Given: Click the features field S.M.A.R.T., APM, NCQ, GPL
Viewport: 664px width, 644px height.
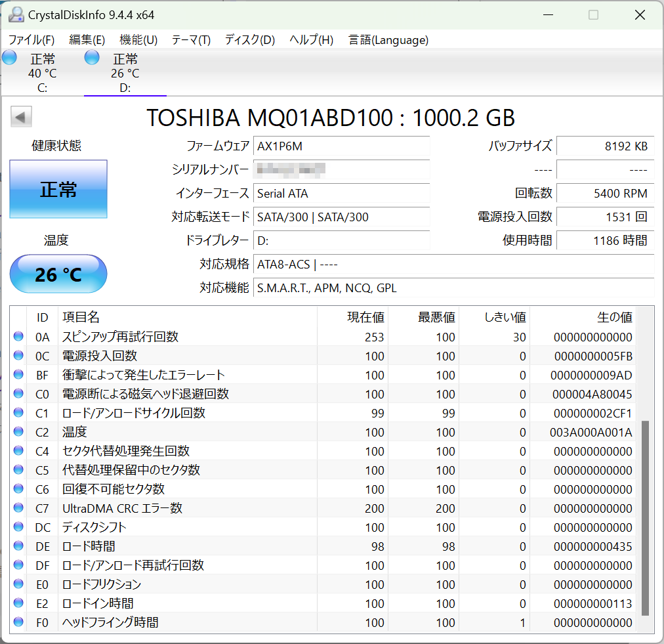Looking at the screenshot, I should [x=454, y=288].
